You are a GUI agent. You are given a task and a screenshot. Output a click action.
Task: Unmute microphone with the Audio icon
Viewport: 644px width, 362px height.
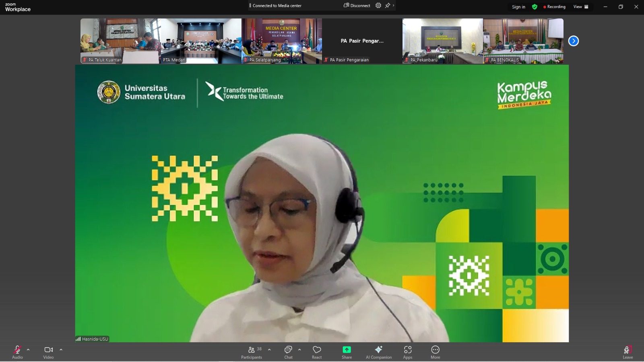(17, 349)
